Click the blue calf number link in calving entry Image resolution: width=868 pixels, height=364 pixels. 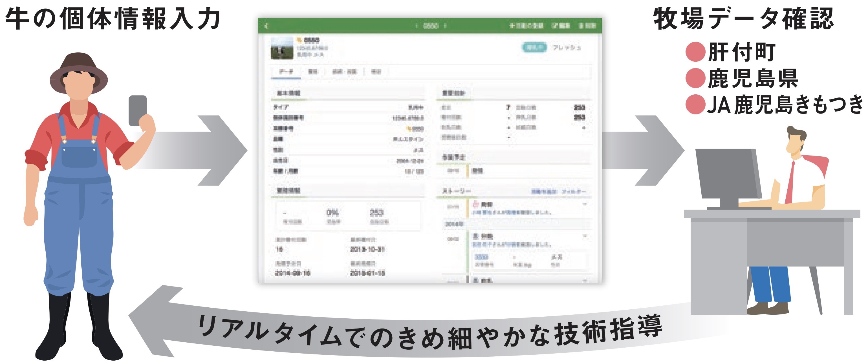[x=481, y=257]
